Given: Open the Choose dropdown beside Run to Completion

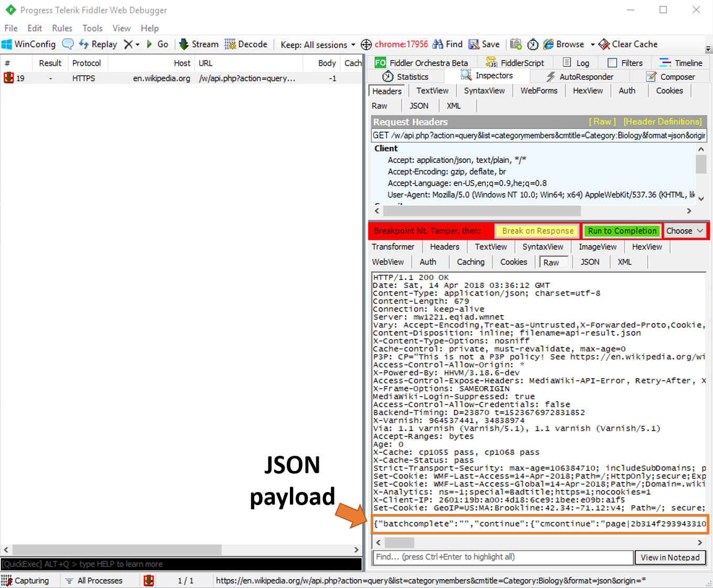Looking at the screenshot, I should 685,231.
